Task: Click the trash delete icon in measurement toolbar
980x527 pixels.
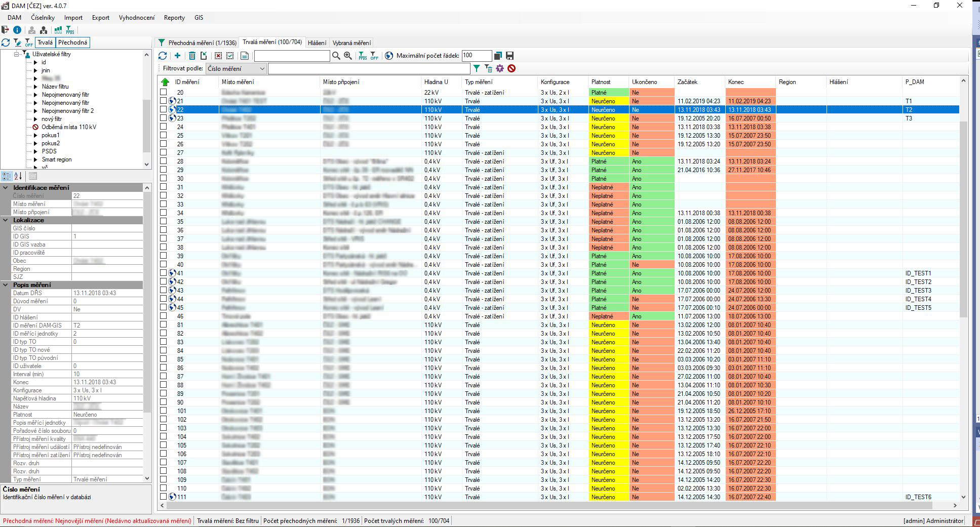Action: [192, 56]
